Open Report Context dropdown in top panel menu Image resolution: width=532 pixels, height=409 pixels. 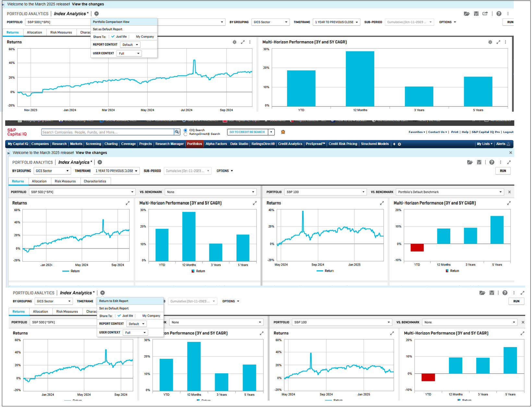click(x=130, y=45)
